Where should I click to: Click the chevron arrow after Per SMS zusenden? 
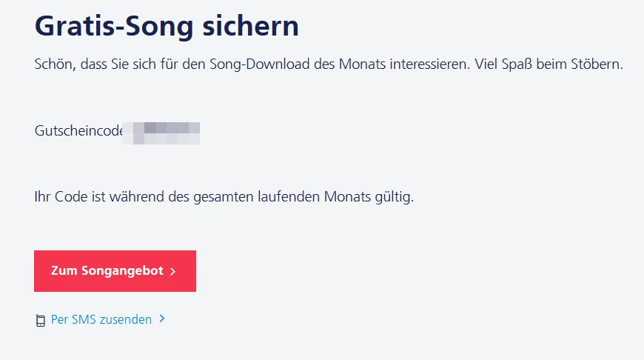[162, 319]
